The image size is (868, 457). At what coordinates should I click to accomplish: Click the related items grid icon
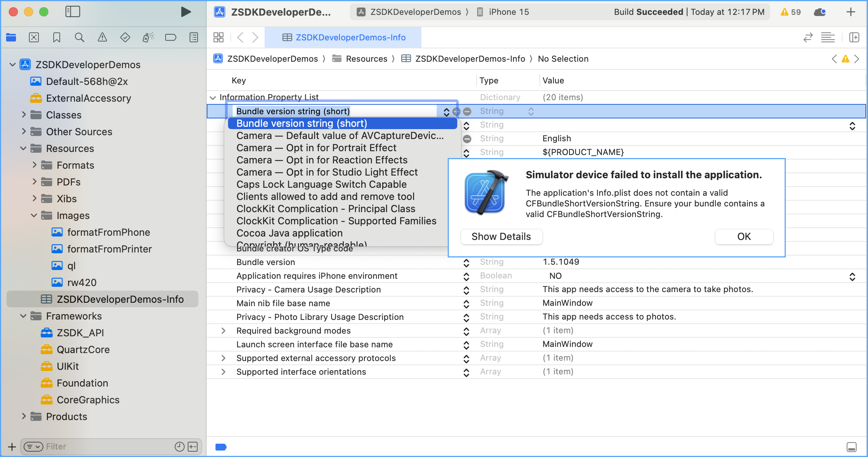219,37
